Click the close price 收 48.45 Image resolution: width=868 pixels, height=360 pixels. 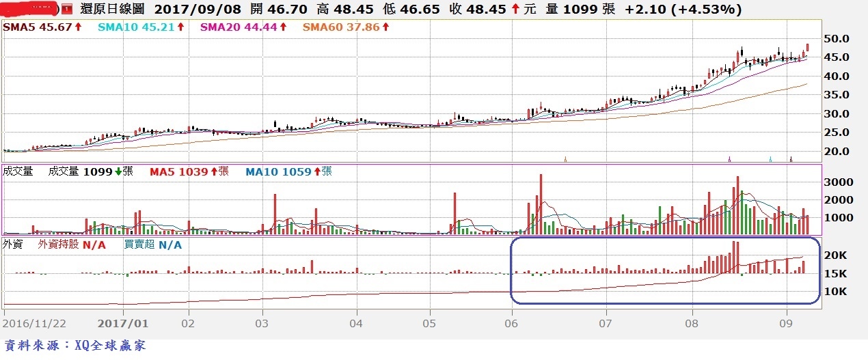pos(476,10)
